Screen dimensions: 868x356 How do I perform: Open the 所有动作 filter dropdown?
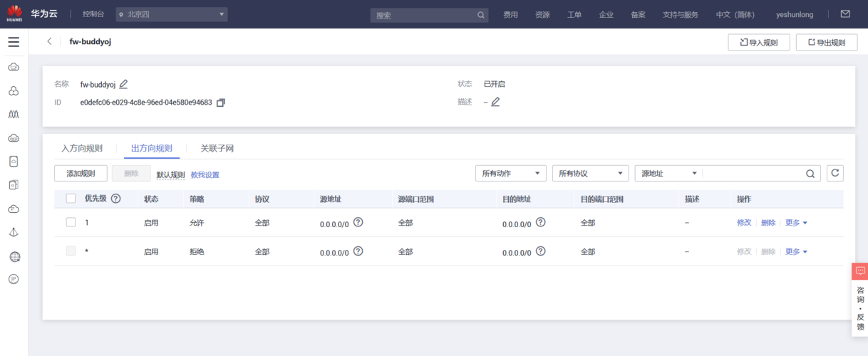pos(511,173)
